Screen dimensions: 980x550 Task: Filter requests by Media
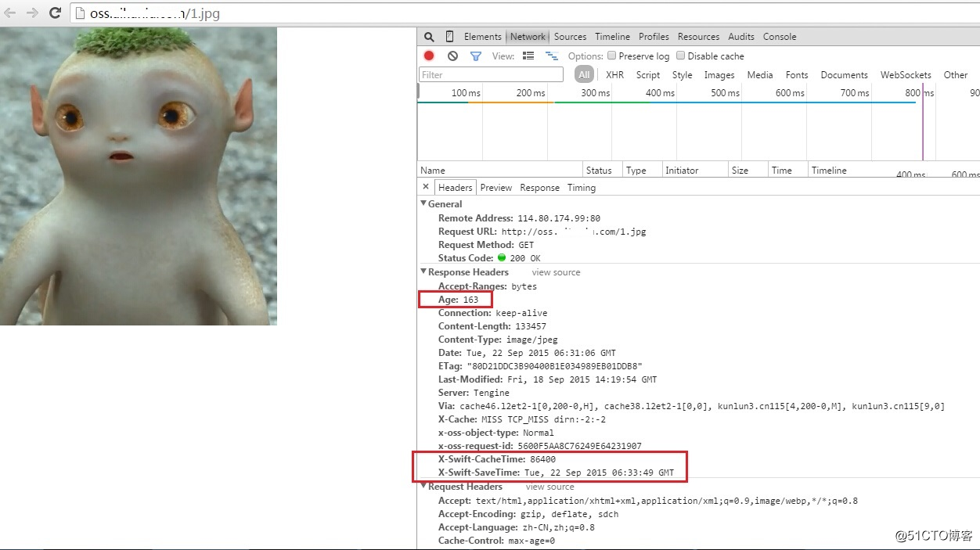759,75
